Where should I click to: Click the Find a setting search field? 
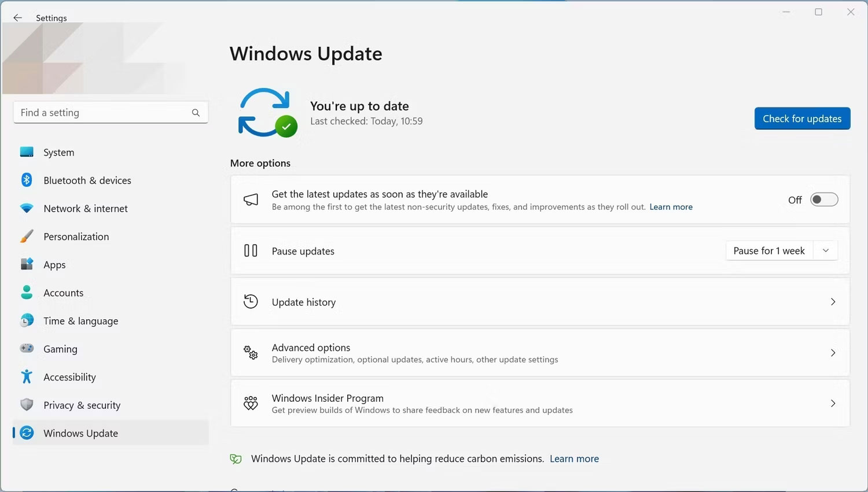[x=101, y=113]
